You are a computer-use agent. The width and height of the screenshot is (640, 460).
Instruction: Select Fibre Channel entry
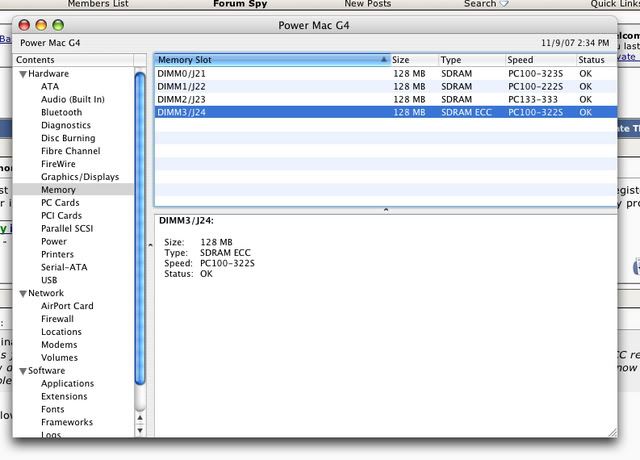(71, 151)
